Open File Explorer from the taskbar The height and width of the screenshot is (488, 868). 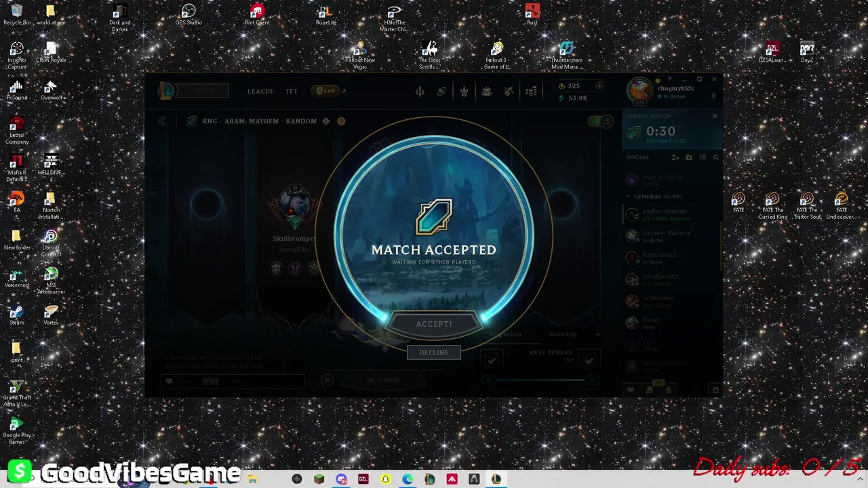[252, 479]
